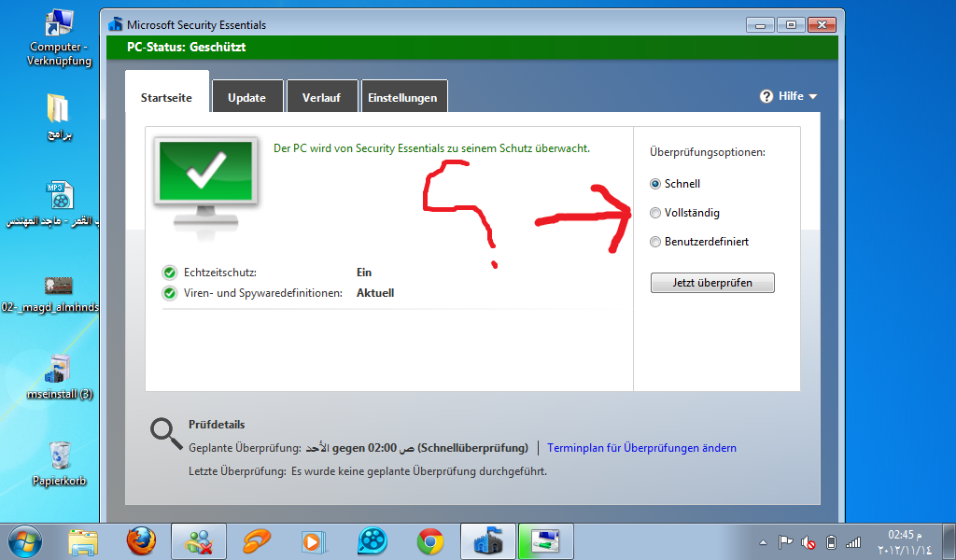Close the Microsoft Security Essentials window
Viewport: 956px width, 560px height.
(822, 25)
